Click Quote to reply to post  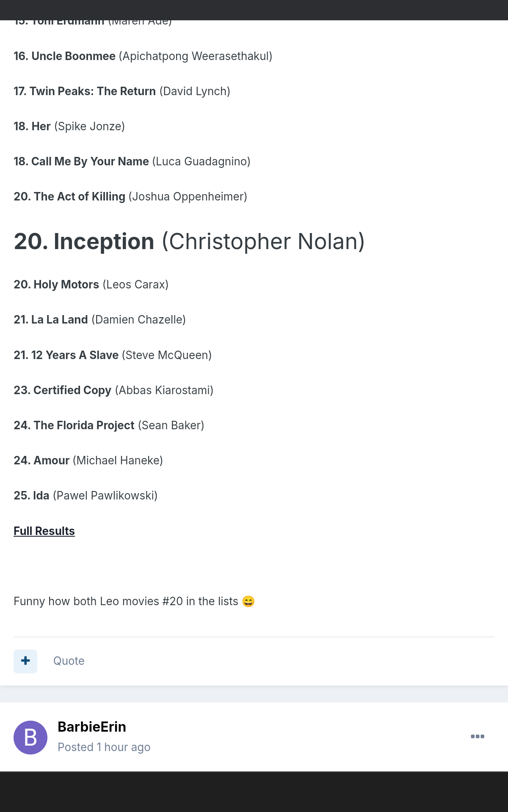(69, 661)
